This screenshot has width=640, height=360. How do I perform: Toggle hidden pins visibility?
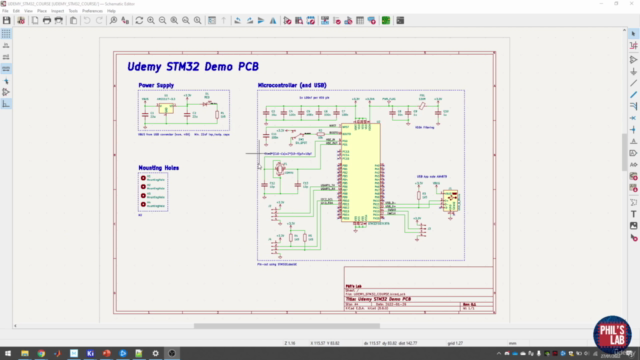[x=6, y=92]
